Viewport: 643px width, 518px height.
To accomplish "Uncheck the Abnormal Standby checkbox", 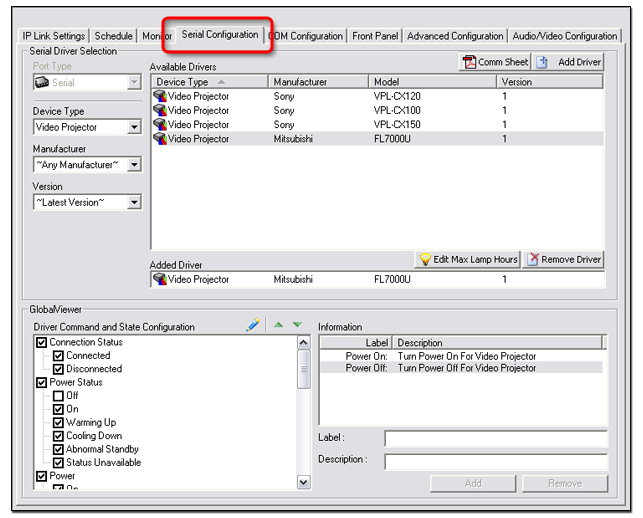I will (58, 450).
